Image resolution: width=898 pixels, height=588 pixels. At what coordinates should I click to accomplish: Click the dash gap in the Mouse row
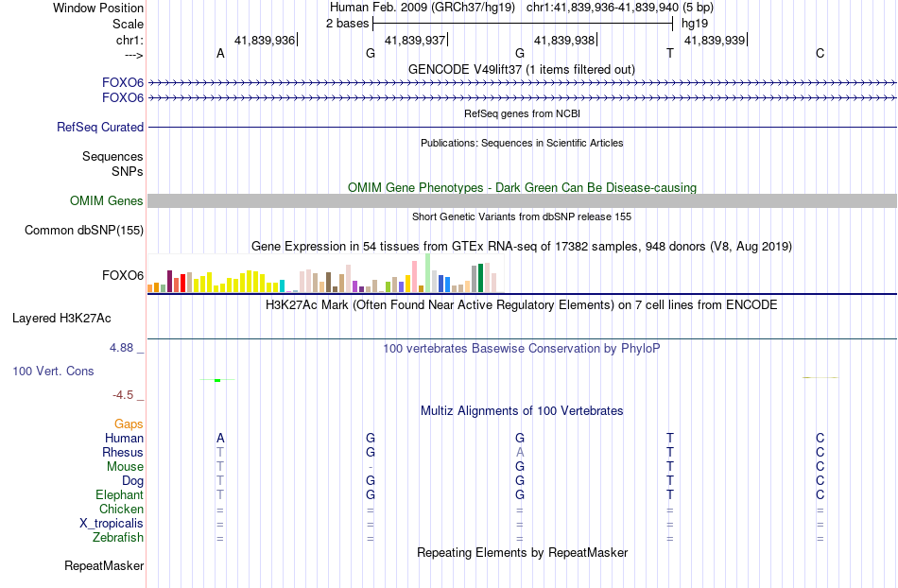pos(370,467)
